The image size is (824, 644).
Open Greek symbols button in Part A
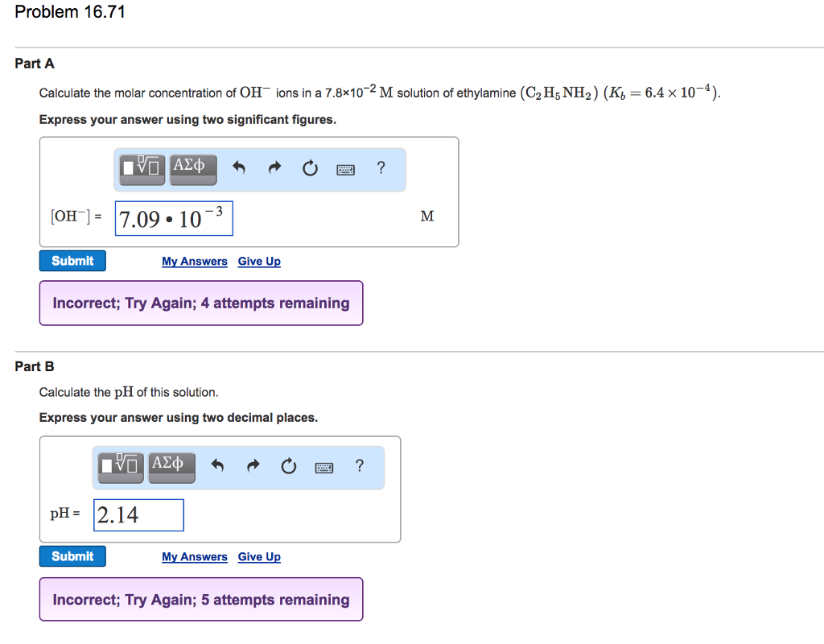tap(193, 170)
